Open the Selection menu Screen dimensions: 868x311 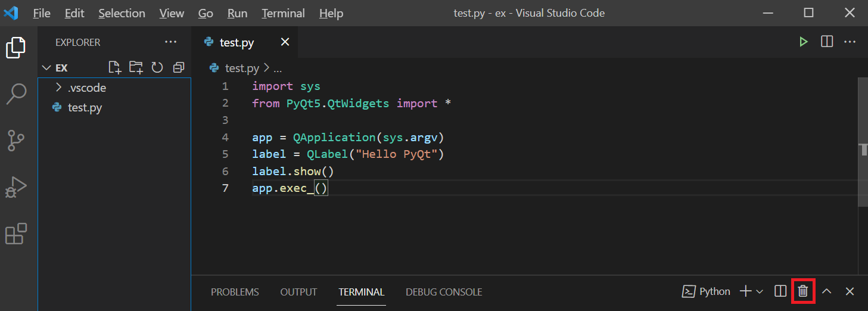pyautogui.click(x=122, y=13)
